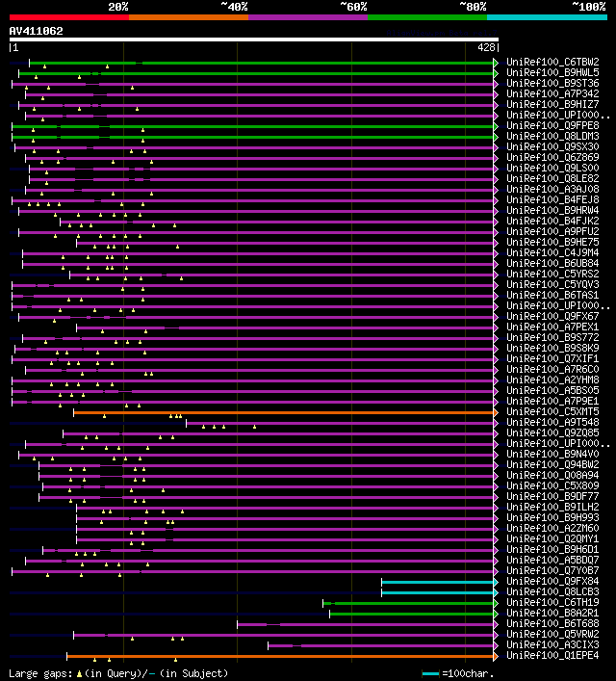The image size is (616, 681).
Task: Select the UniRef100_Q9FX84 label
Action: [x=552, y=581]
